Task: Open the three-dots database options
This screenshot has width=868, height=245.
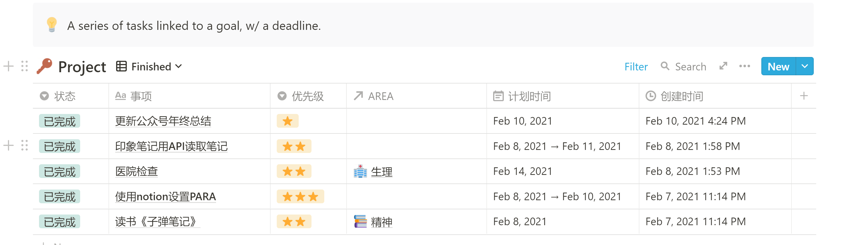Action: point(744,66)
